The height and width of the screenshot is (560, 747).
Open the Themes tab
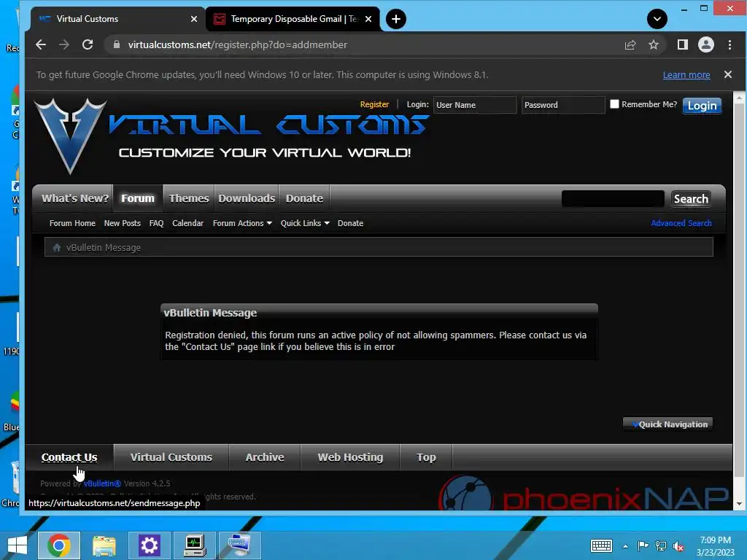189,198
